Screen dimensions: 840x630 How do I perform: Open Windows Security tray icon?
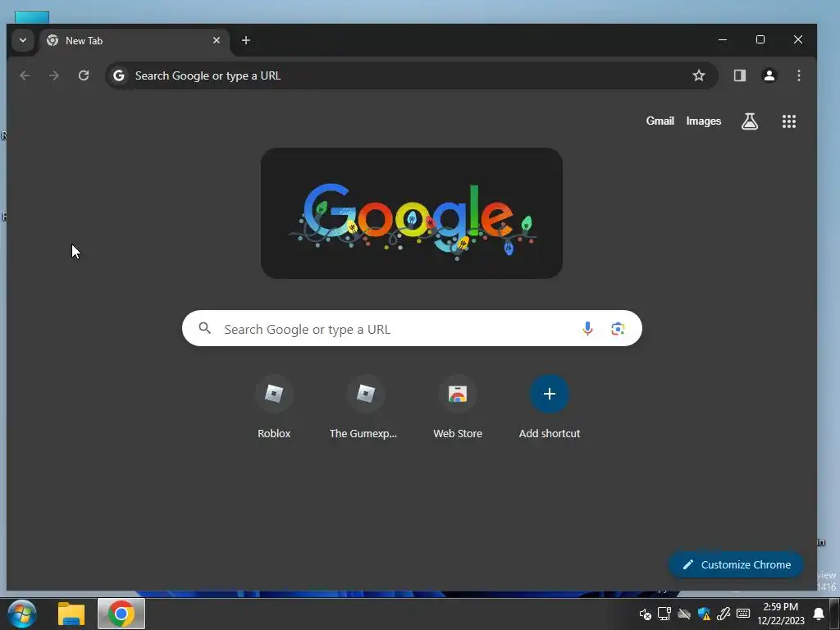pyautogui.click(x=704, y=614)
